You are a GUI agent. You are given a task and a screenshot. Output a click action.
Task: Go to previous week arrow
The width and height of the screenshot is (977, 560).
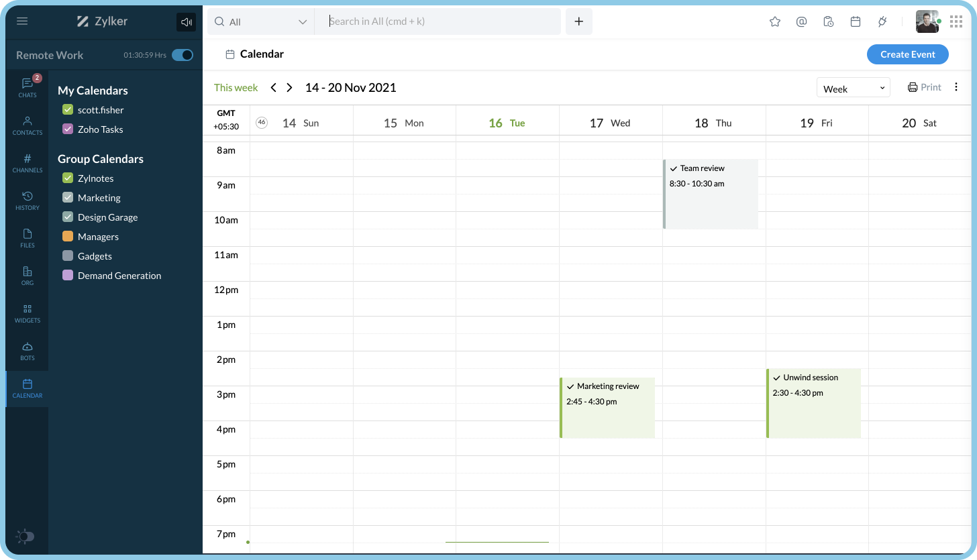click(273, 87)
